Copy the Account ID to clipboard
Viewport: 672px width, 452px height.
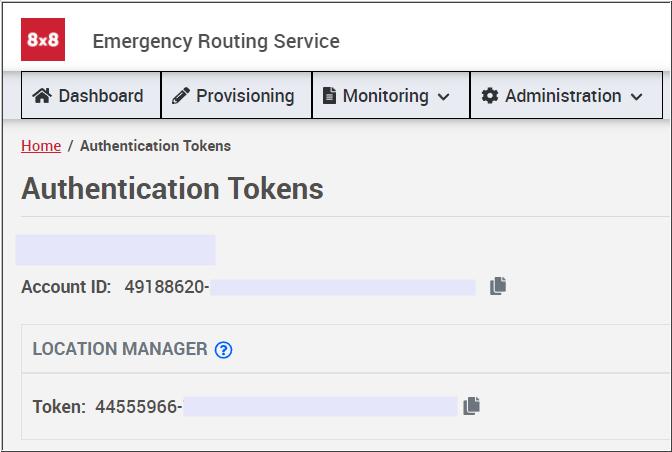498,286
